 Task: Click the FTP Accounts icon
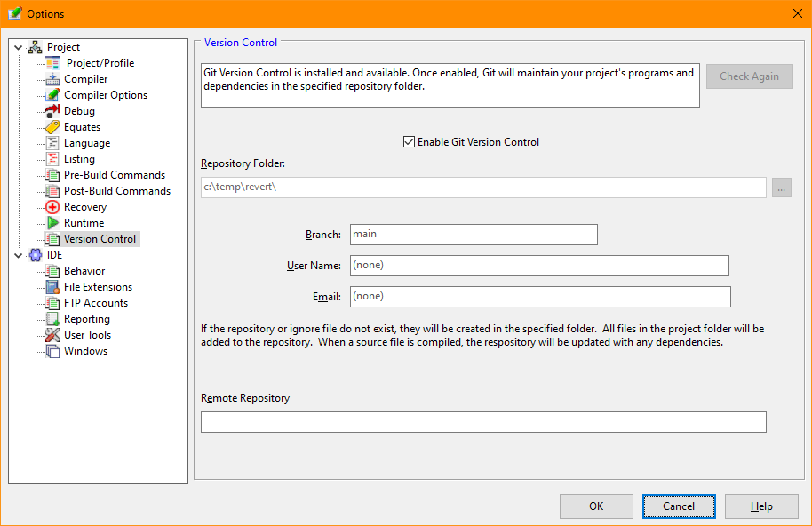pos(52,303)
